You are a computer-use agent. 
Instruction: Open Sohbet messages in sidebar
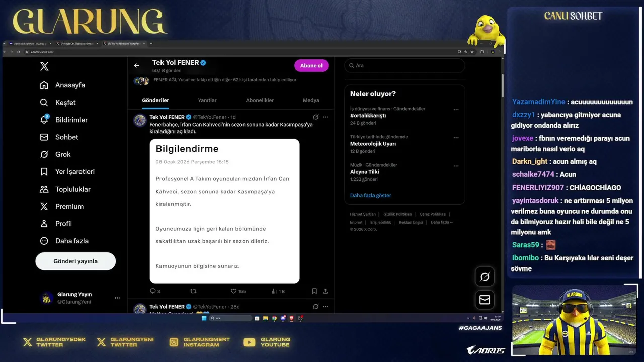coord(59,137)
